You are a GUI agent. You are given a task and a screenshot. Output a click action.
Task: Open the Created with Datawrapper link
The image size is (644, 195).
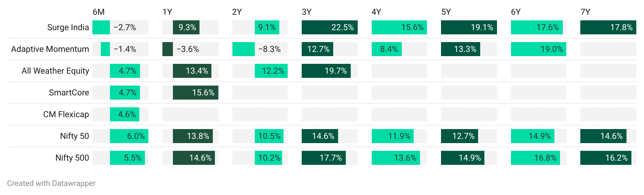[x=51, y=183]
